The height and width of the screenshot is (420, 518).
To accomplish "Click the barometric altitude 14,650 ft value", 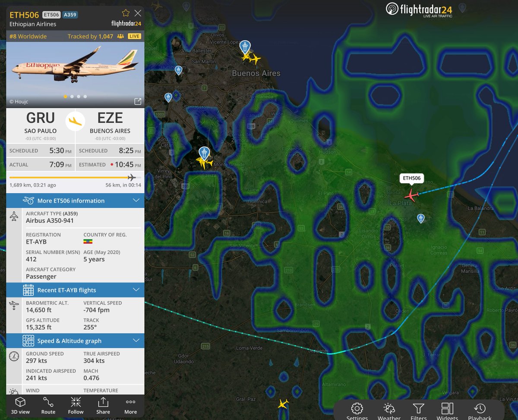I will coord(38,310).
